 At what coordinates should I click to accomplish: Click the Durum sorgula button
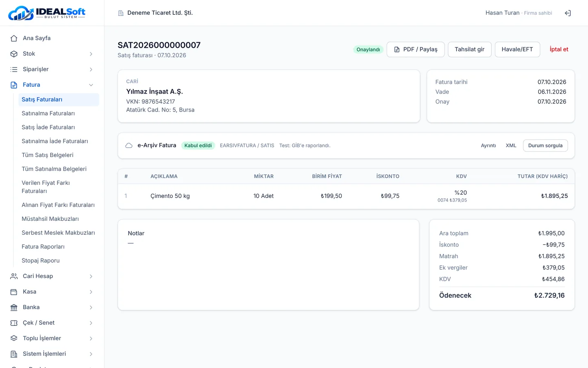(545, 146)
